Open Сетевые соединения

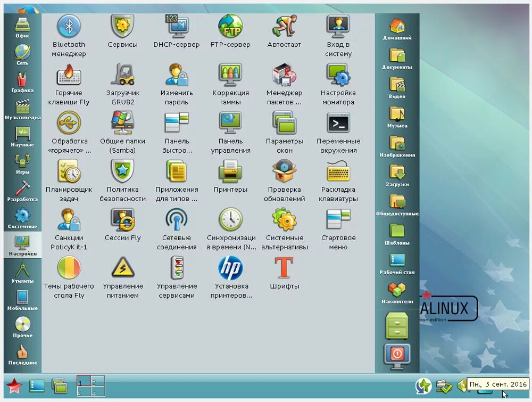177,229
